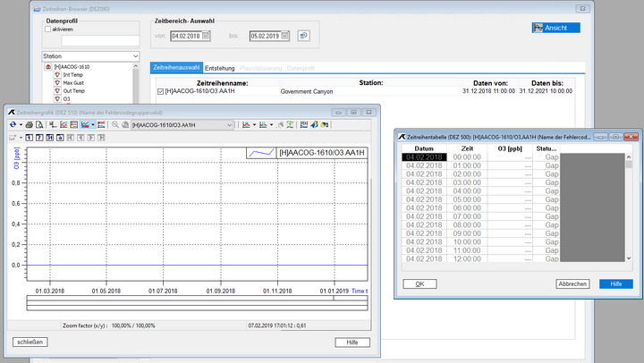Viewport: 644px width, 363px height.
Task: Click the refresh icon beside the date range
Action: click(x=303, y=36)
